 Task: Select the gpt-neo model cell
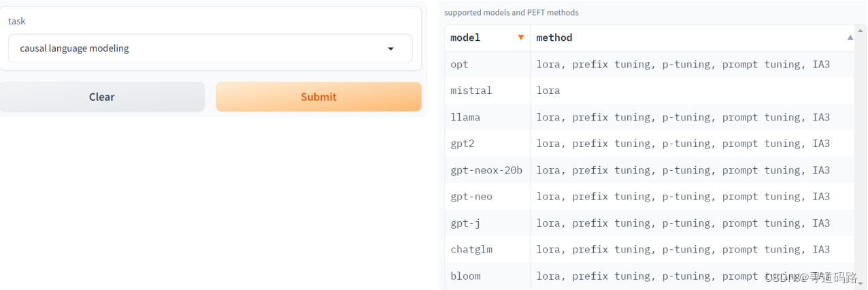click(x=488, y=197)
